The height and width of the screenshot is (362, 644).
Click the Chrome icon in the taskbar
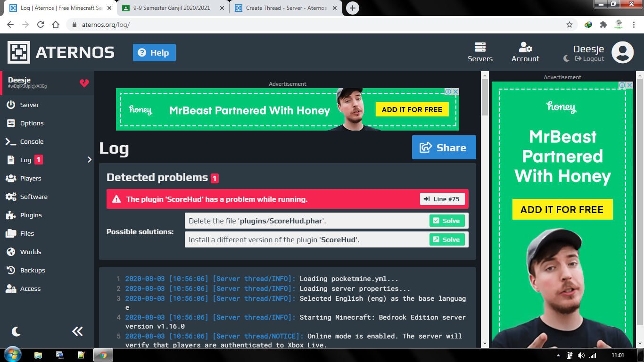click(x=103, y=355)
